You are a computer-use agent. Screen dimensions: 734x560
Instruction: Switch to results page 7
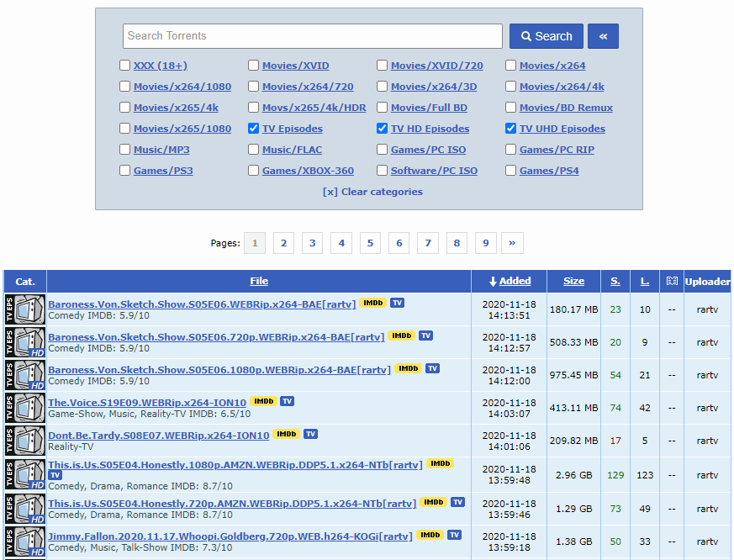click(x=428, y=243)
